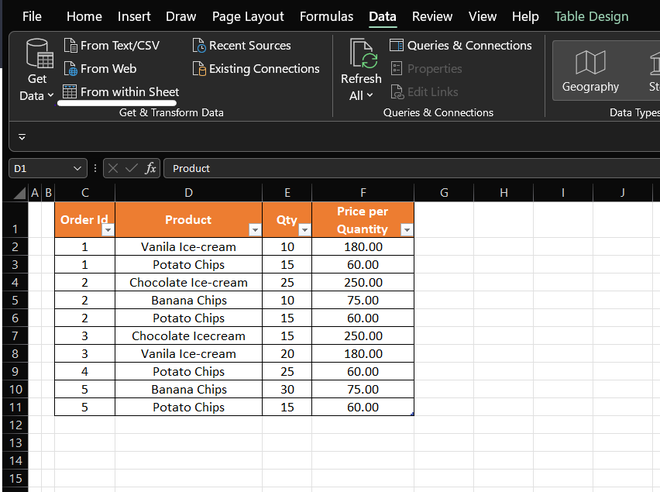Select Banana Chips cell in row 10
The image size is (660, 492).
(189, 389)
